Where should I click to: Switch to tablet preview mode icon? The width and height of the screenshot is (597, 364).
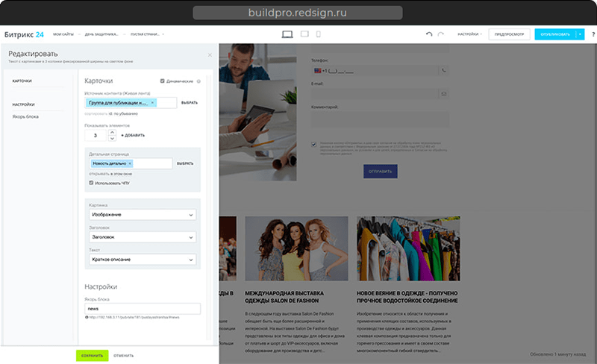tap(304, 34)
